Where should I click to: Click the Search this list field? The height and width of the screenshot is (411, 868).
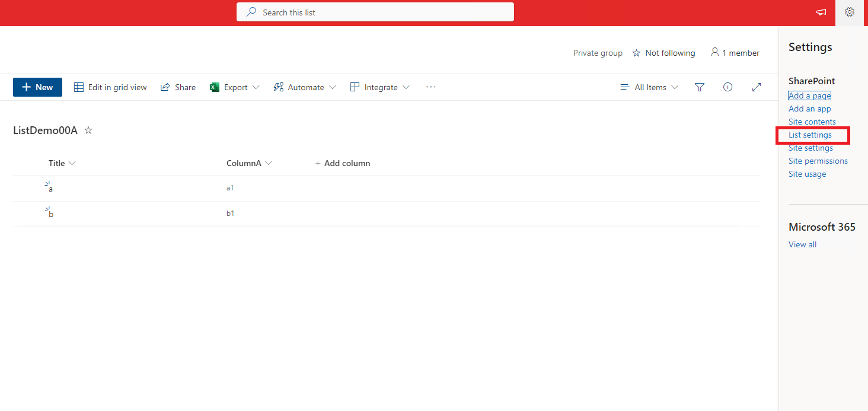[x=375, y=12]
